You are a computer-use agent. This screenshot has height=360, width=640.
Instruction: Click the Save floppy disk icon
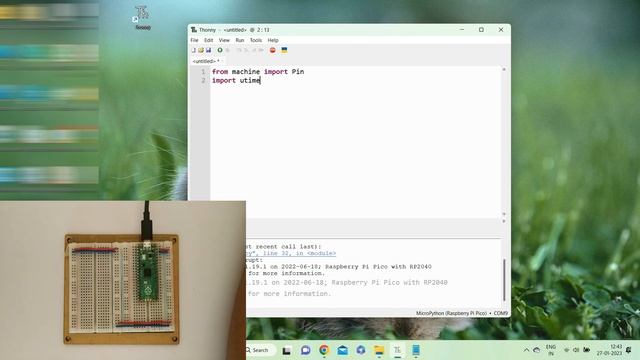click(208, 50)
